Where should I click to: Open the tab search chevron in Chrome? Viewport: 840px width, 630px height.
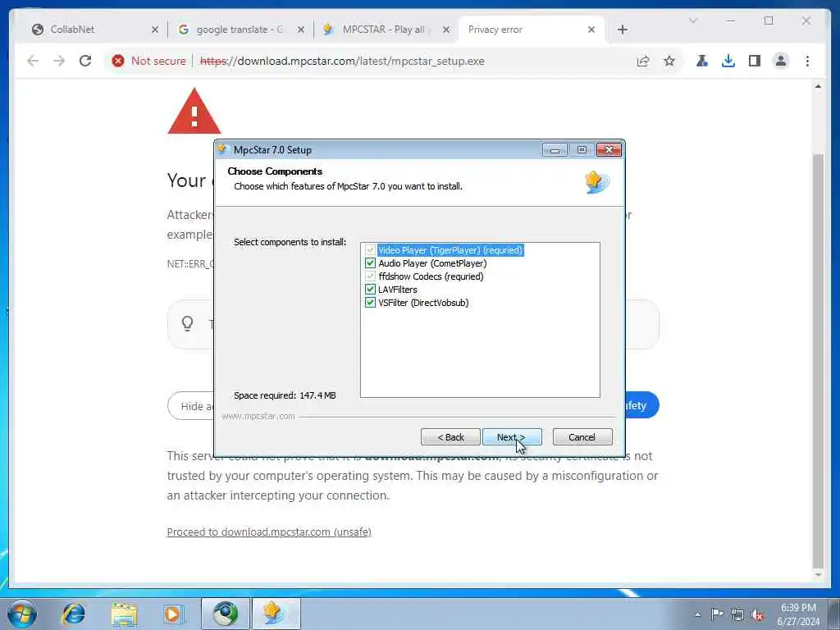[x=692, y=21]
